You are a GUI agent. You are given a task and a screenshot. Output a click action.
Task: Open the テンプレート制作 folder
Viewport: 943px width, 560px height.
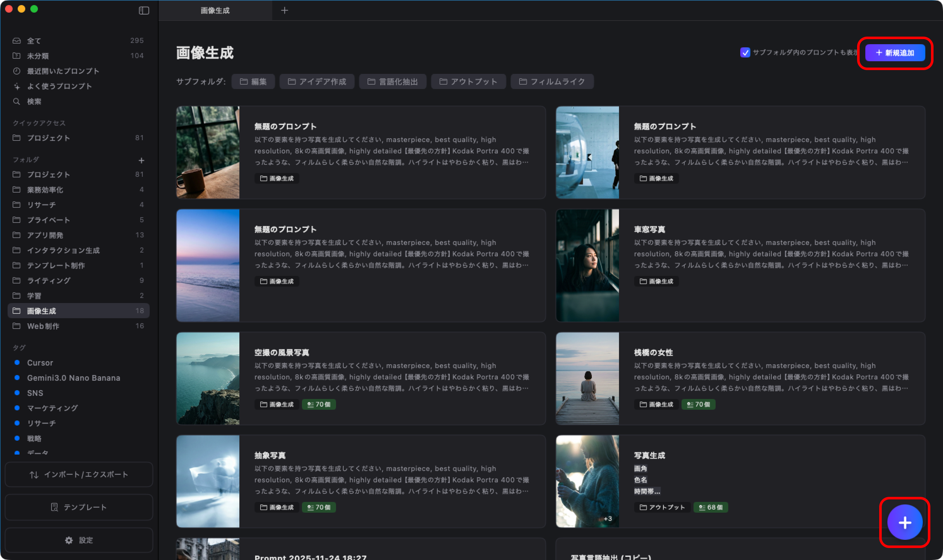coord(79,265)
